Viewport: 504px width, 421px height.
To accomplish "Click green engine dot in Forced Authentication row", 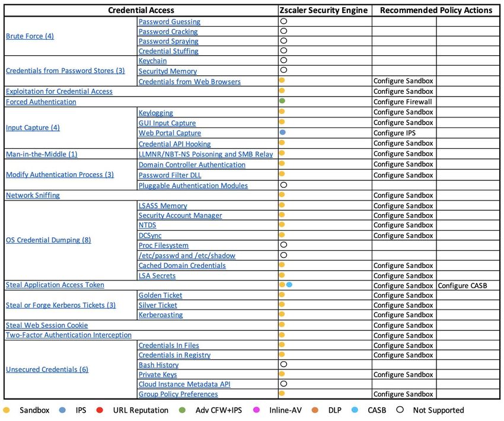I will [282, 101].
